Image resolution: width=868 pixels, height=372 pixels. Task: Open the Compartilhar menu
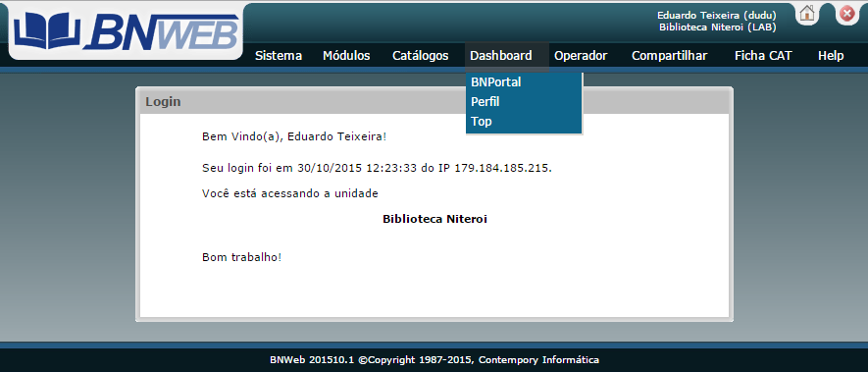point(669,55)
